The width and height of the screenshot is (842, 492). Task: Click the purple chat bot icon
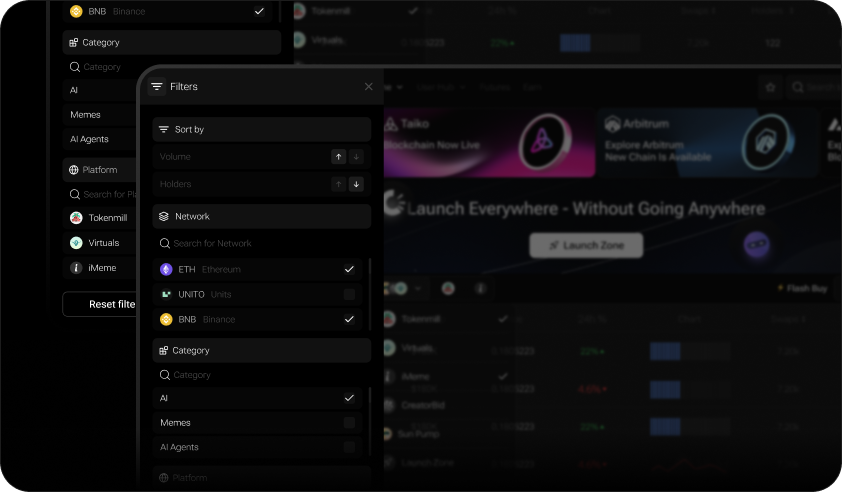click(x=755, y=244)
